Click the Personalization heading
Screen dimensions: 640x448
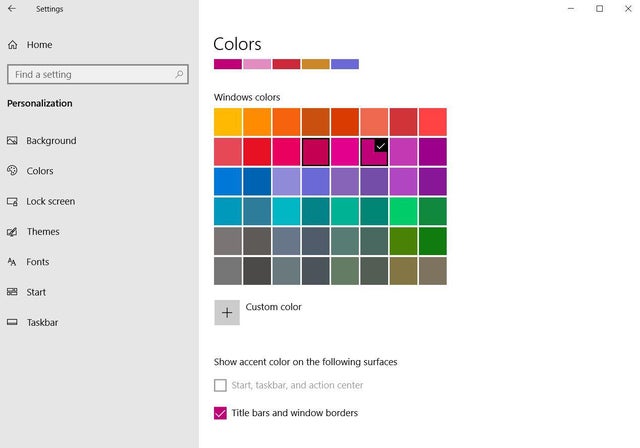pos(40,103)
